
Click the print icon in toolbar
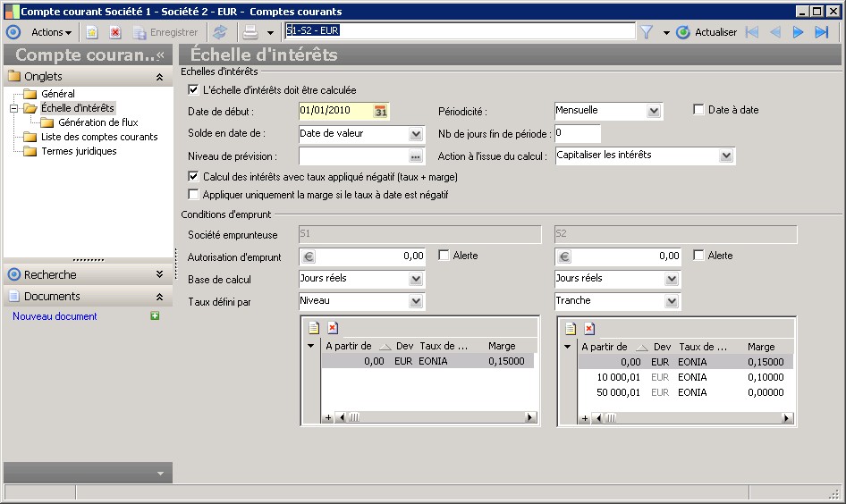251,32
